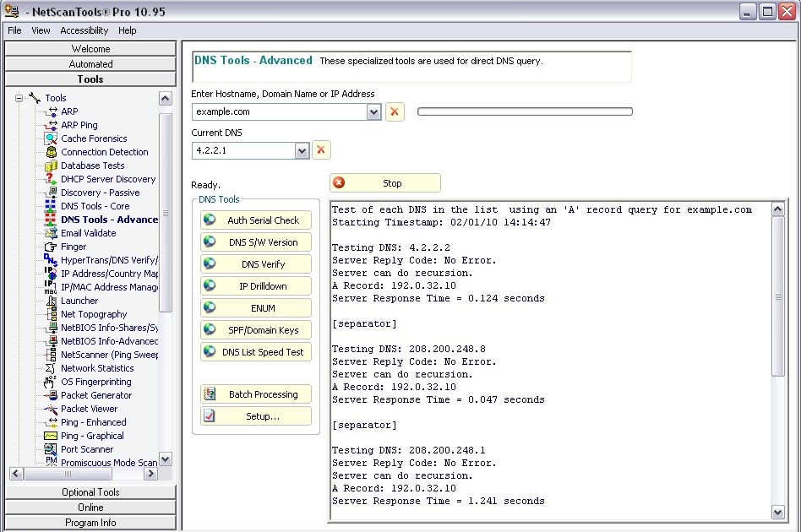Start DNS List Speed Test

pos(256,352)
